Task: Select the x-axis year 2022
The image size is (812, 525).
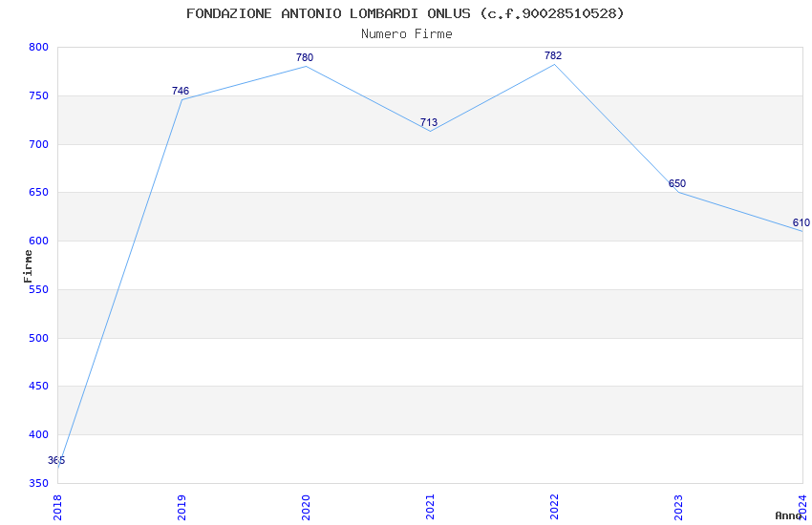Action: point(555,508)
